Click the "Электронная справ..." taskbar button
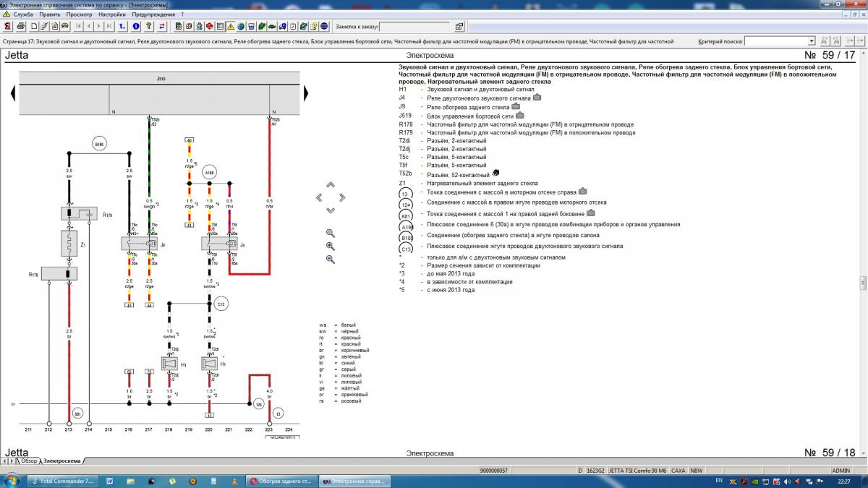 click(355, 481)
